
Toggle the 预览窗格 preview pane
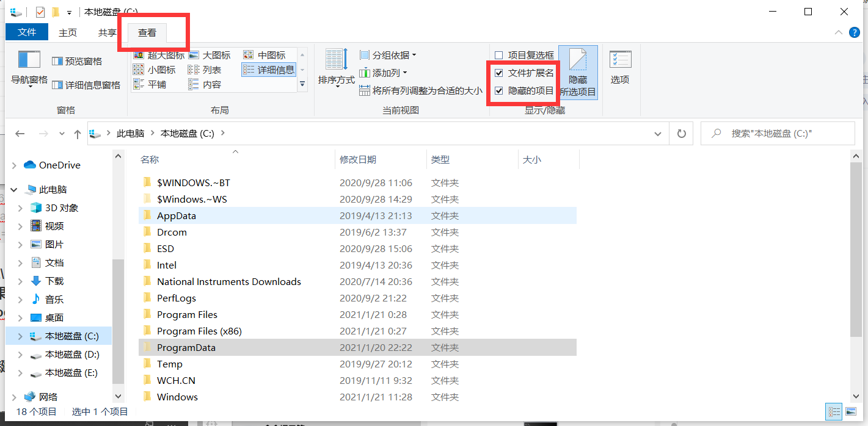pos(77,61)
